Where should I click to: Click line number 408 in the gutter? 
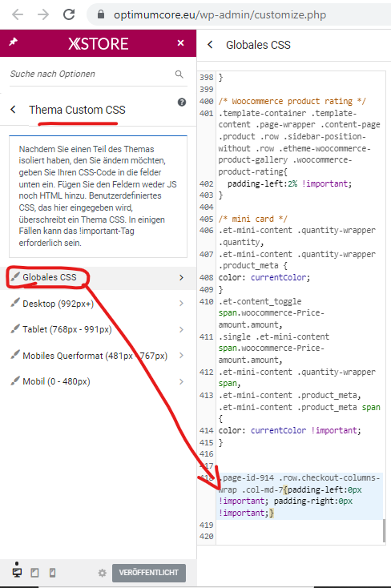click(x=207, y=277)
